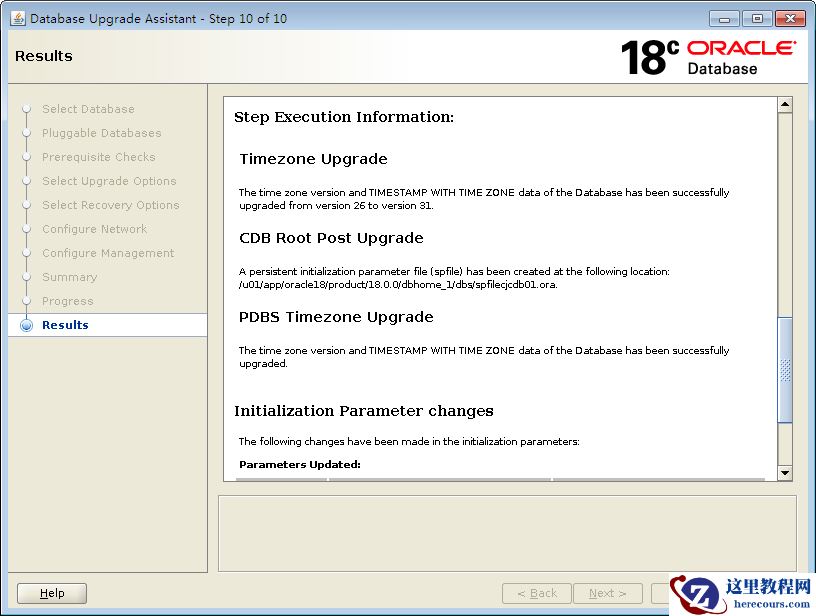Click the CDB Root Post Upgrade heading
The width and height of the screenshot is (816, 616).
coord(331,238)
